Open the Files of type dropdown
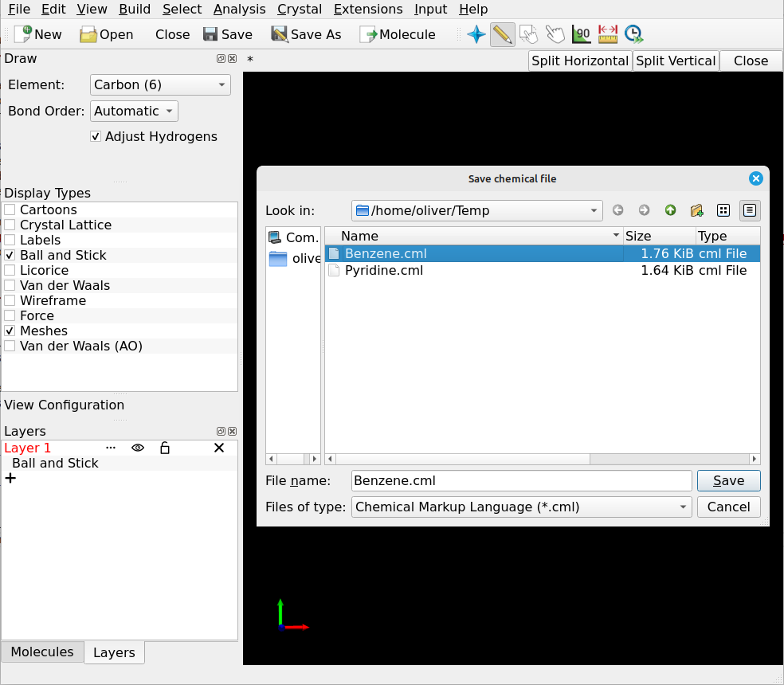Image resolution: width=784 pixels, height=685 pixels. [521, 507]
